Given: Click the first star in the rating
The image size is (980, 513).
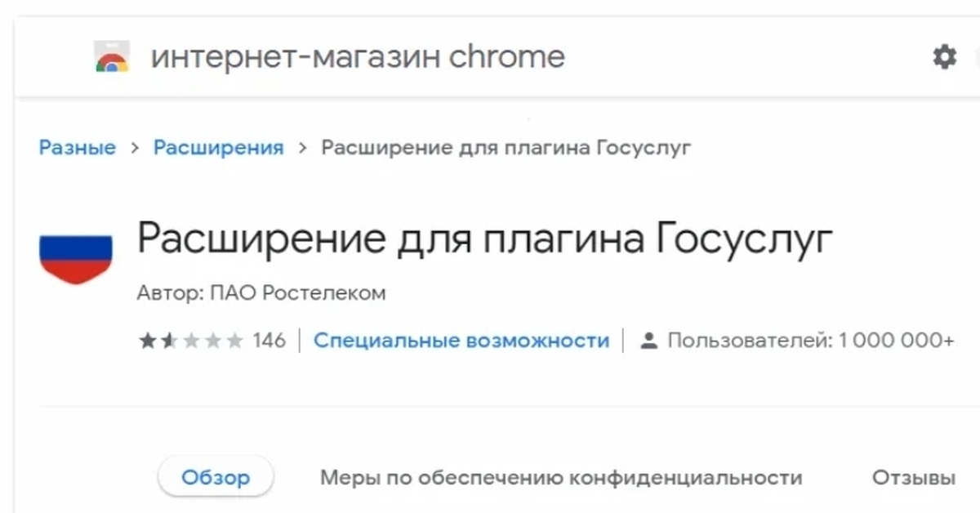Looking at the screenshot, I should tap(148, 341).
